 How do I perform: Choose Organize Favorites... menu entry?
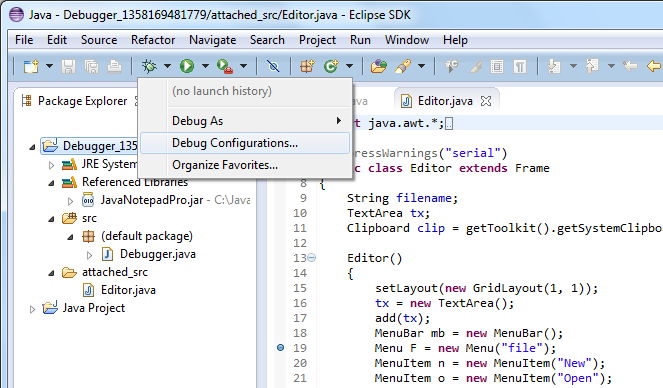pos(245,165)
